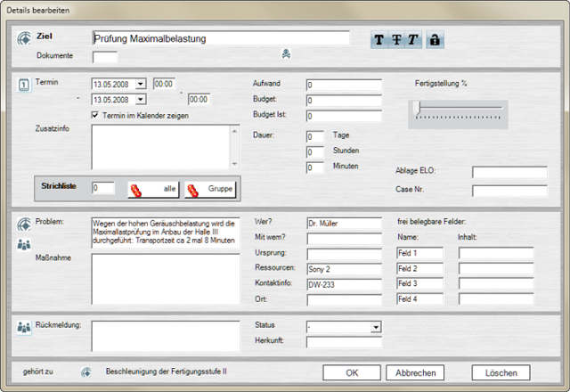Click the small icon near Dokumente row
570x392 pixels.
coord(286,55)
